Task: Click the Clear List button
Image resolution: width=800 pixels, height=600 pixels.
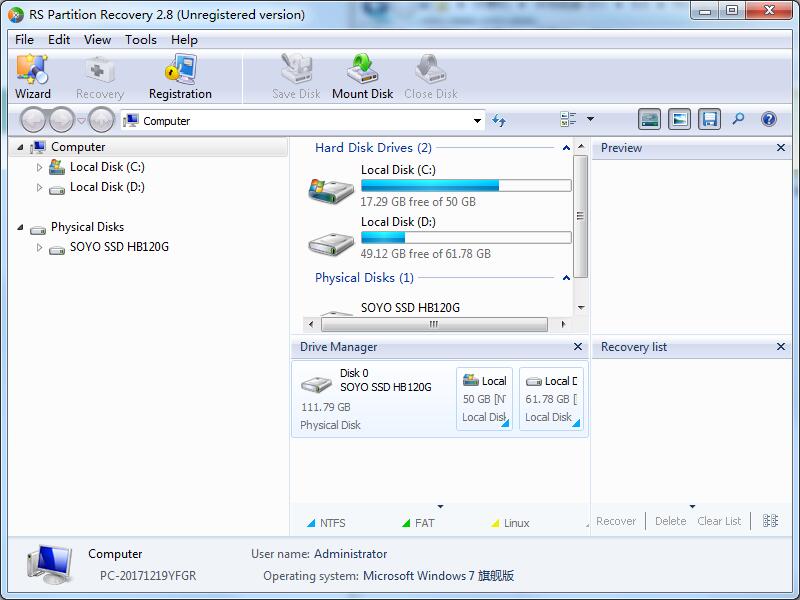Action: (x=718, y=521)
